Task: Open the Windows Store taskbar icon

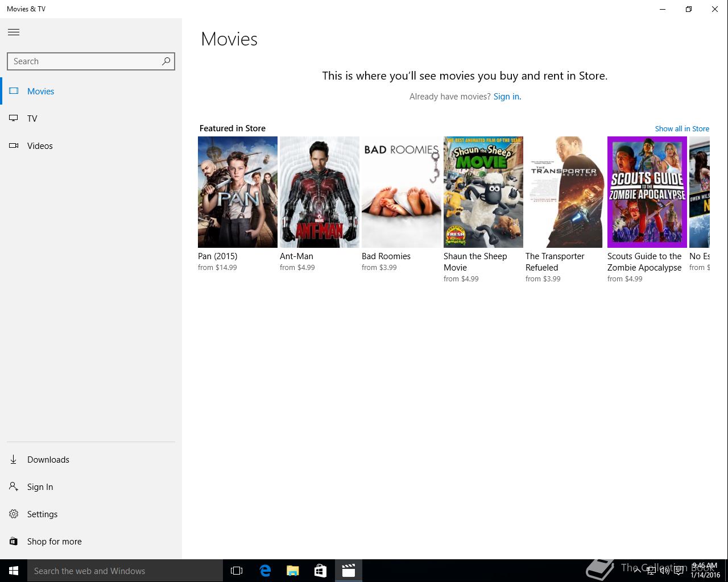Action: [320, 571]
